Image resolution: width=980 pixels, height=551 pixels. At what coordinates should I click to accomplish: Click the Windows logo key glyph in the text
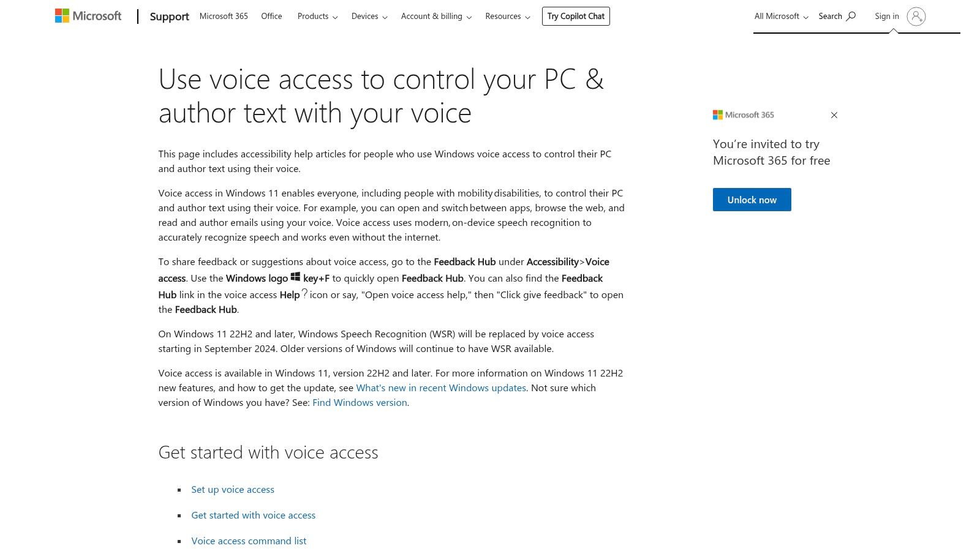point(296,277)
